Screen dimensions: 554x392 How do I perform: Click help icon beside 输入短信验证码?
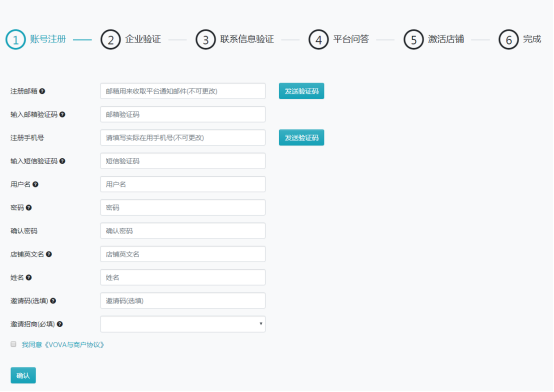click(x=62, y=161)
